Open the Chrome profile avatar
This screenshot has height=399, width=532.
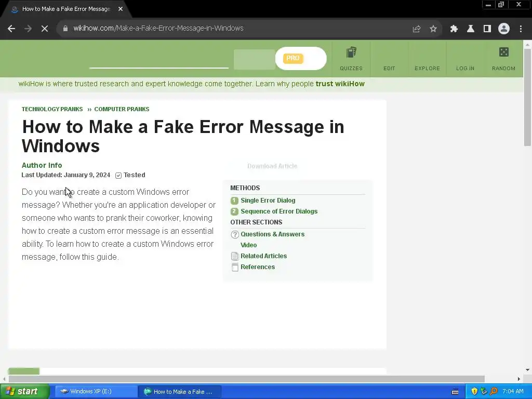click(504, 29)
